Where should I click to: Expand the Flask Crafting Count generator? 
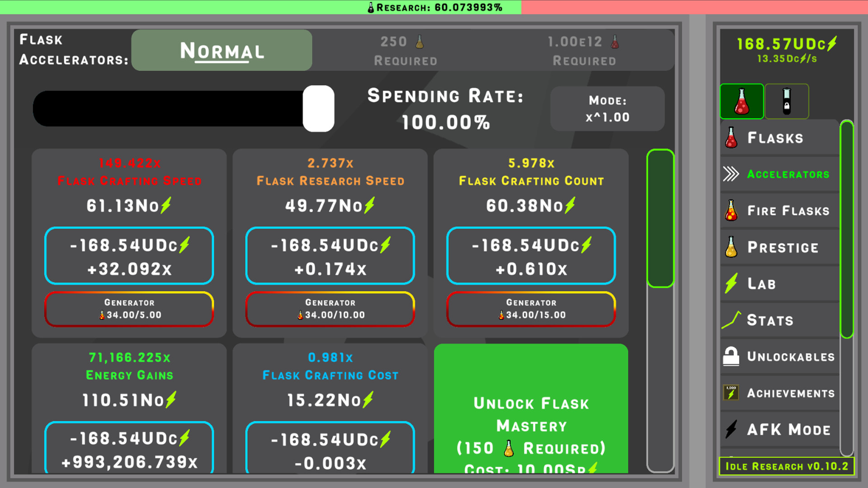tap(531, 308)
